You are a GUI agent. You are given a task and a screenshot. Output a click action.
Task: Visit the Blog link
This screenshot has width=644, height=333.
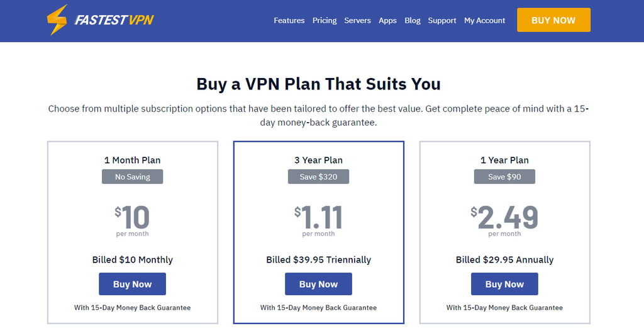[x=413, y=21]
